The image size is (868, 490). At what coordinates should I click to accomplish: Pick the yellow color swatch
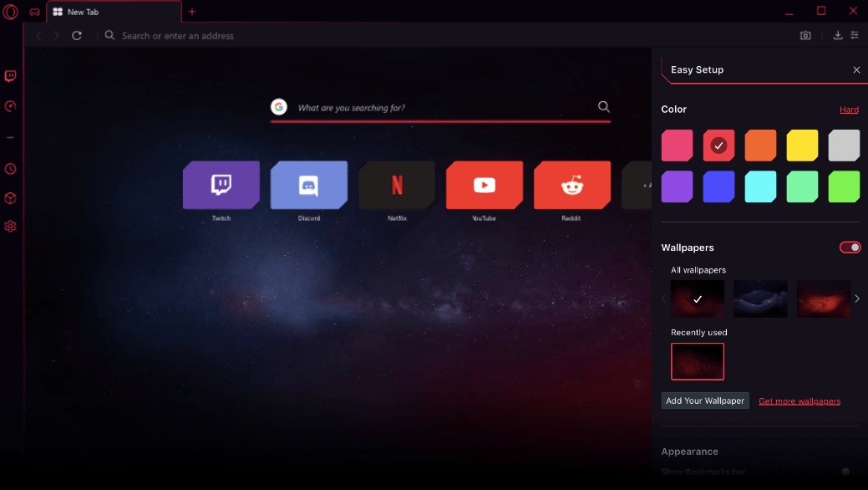tap(802, 145)
